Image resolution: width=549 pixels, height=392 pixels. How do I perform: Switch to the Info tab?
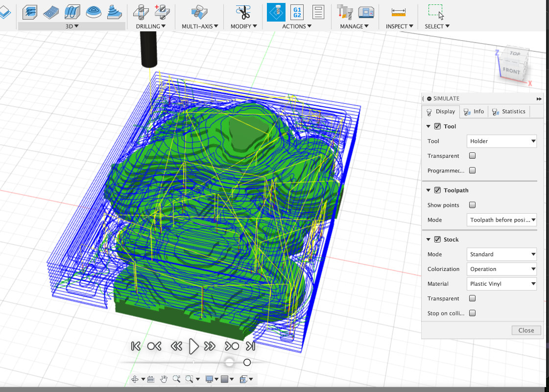coord(474,111)
